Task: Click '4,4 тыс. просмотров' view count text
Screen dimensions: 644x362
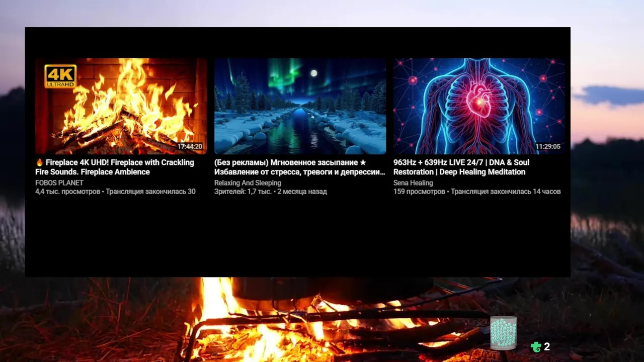Action: coord(67,192)
